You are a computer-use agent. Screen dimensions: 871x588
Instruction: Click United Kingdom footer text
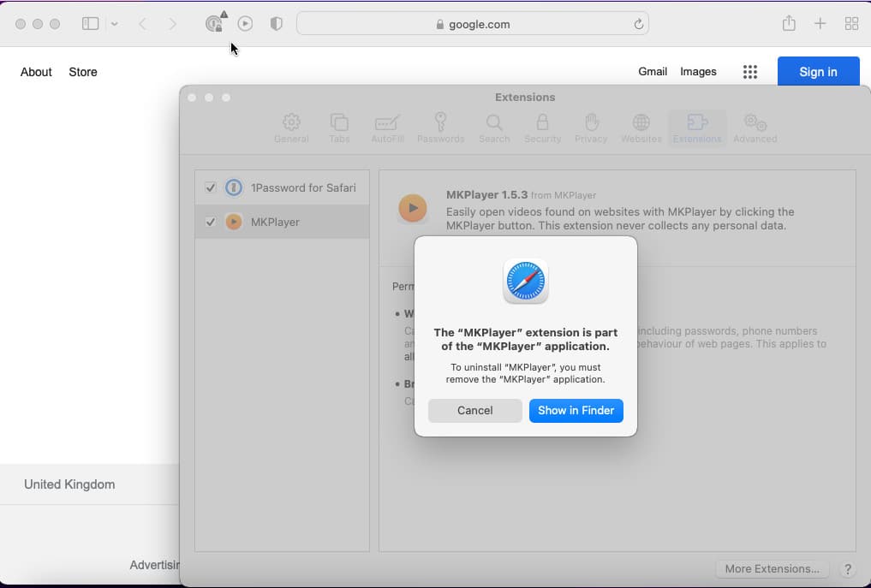pos(69,484)
